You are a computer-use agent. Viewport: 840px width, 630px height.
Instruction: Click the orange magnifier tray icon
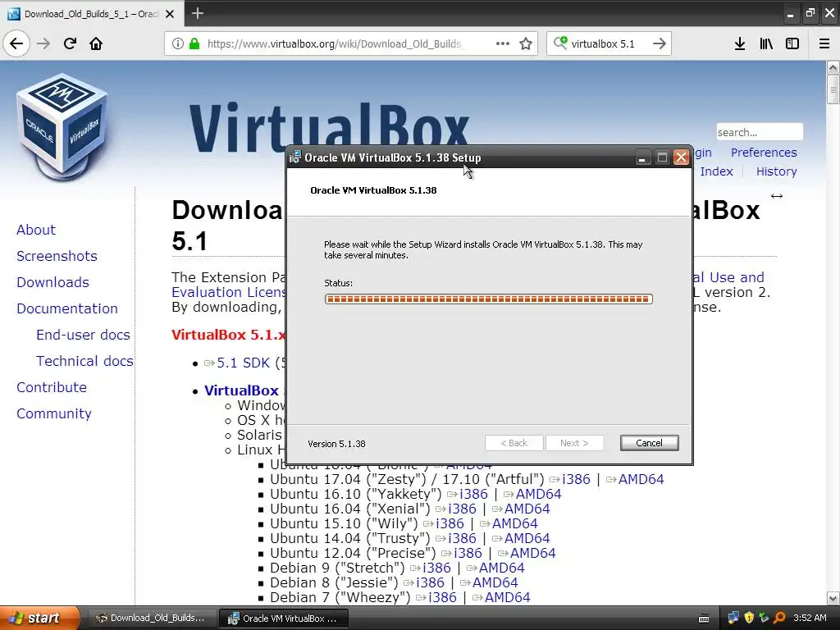point(779,618)
